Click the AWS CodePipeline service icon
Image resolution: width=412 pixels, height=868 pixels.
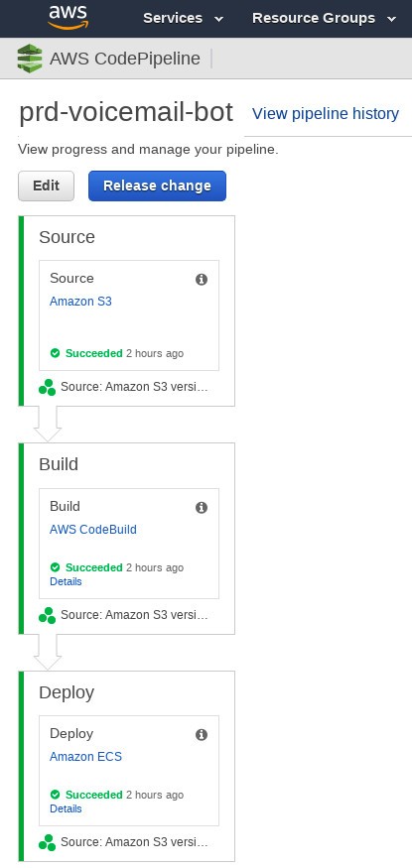(30, 59)
